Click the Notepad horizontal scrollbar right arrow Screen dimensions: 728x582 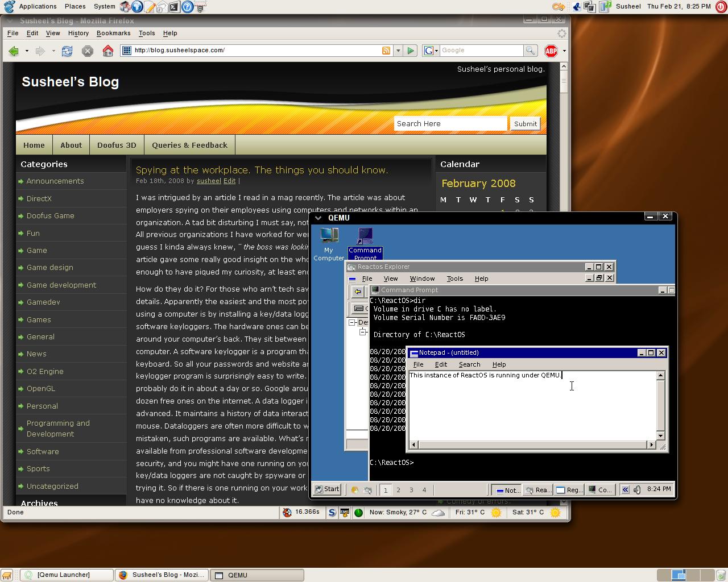click(x=651, y=445)
